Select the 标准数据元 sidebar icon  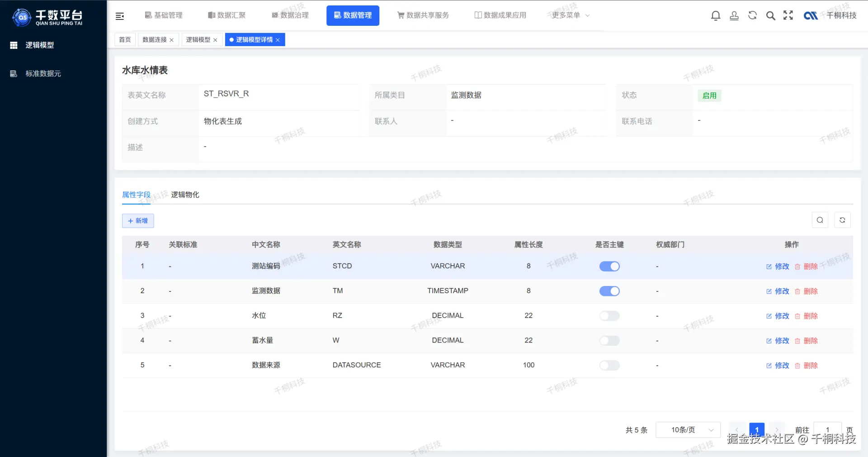(13, 74)
